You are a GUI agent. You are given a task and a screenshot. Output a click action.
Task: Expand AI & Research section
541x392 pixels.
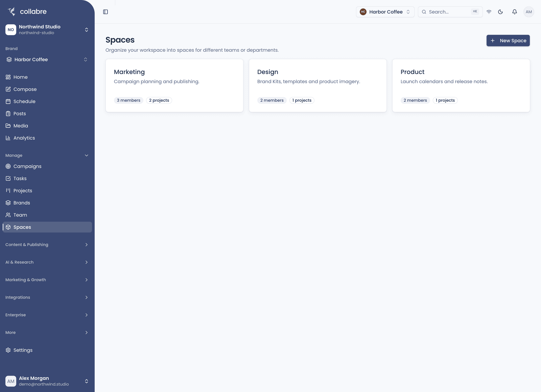pos(47,262)
